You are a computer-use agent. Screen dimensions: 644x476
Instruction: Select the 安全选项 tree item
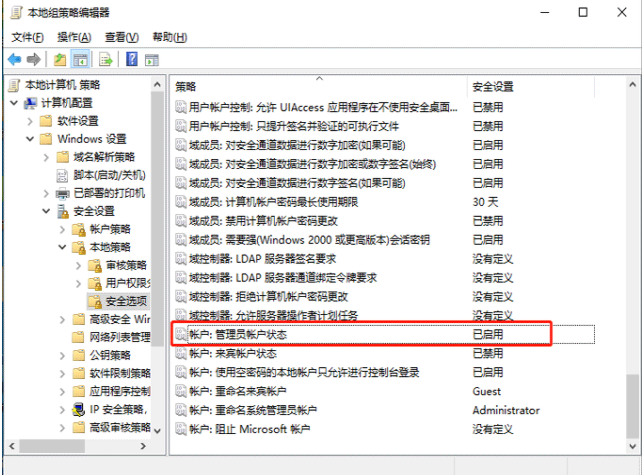[126, 301]
